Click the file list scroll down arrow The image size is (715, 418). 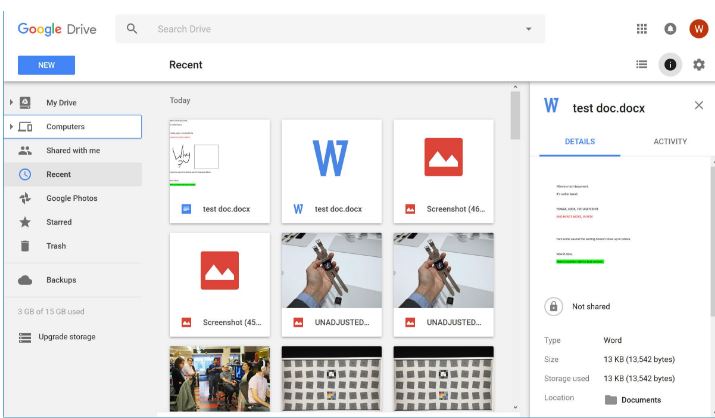point(515,408)
